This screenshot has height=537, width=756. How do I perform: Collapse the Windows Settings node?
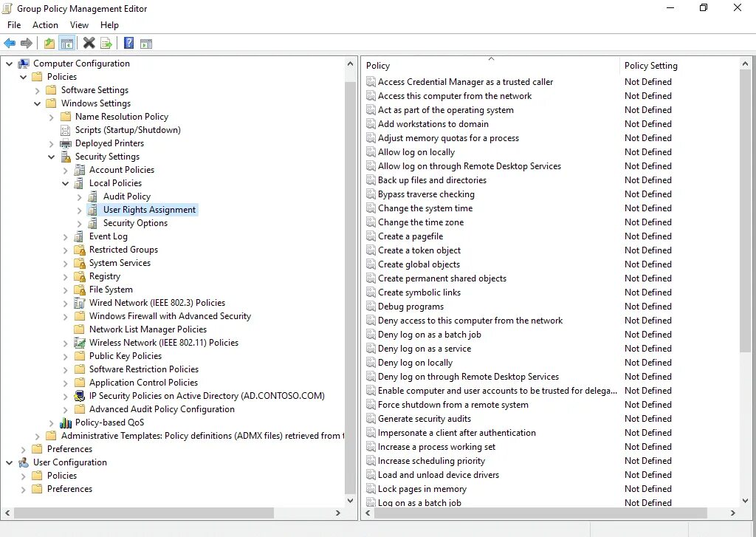[x=37, y=103]
